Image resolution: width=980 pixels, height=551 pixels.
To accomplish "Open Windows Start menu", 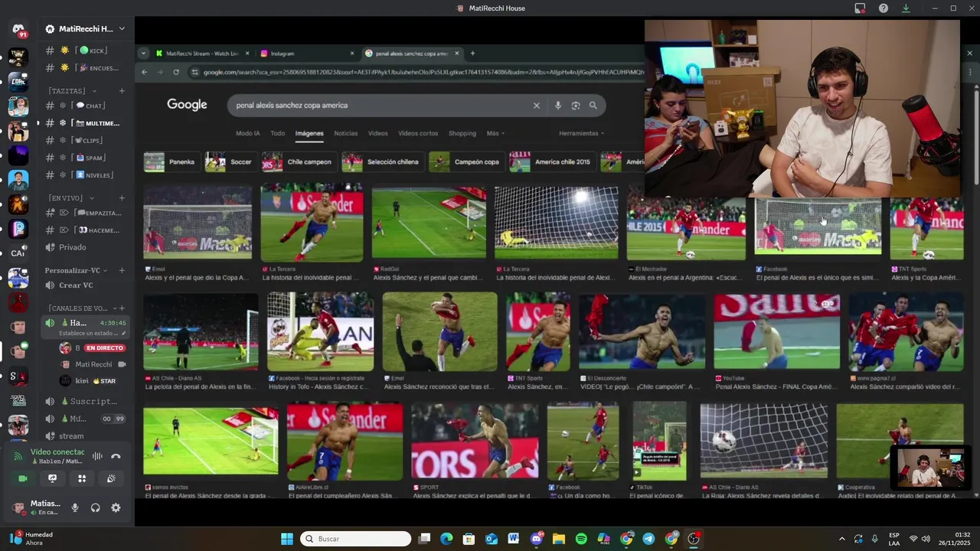I will (x=287, y=539).
